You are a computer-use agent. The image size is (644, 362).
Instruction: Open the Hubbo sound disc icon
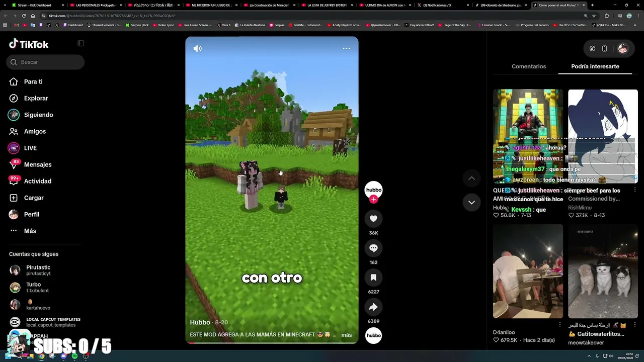click(x=373, y=335)
